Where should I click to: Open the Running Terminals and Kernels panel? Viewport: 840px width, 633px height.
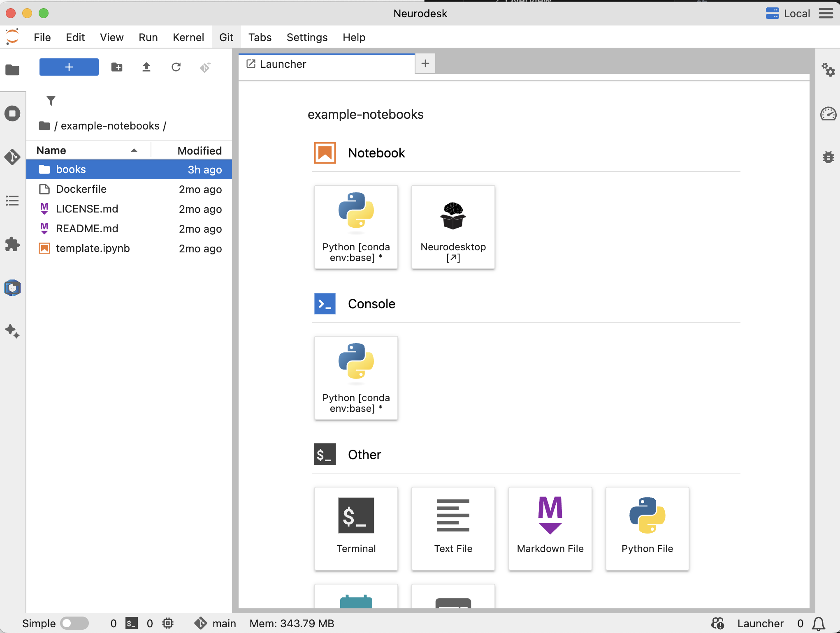(12, 113)
